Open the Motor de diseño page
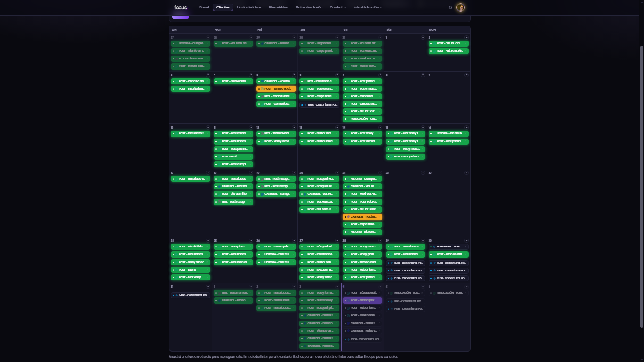 pyautogui.click(x=309, y=8)
